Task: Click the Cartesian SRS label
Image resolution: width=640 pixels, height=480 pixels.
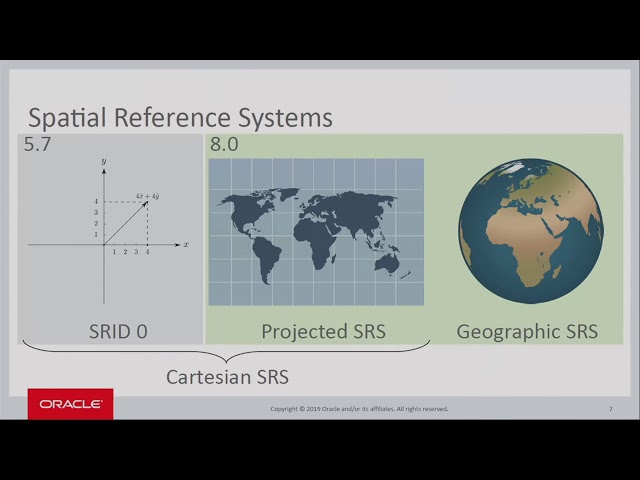Action: tap(227, 376)
